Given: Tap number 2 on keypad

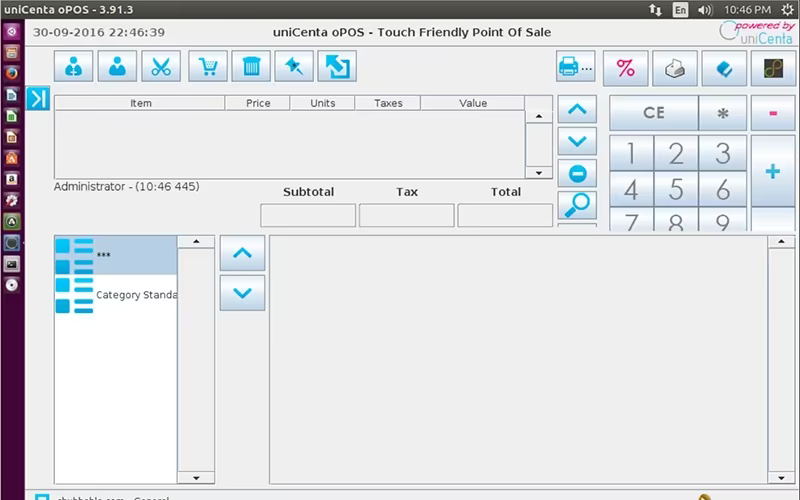Looking at the screenshot, I should coord(676,153).
